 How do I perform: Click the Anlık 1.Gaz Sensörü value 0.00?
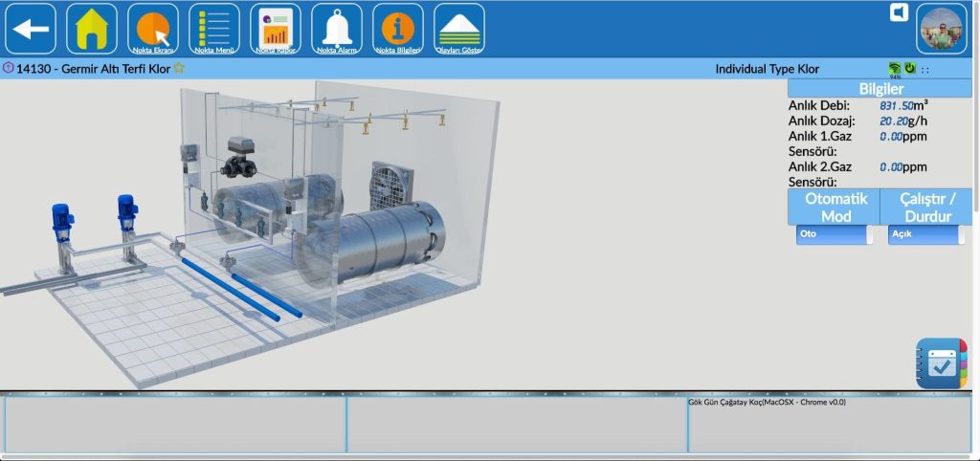pos(891,136)
